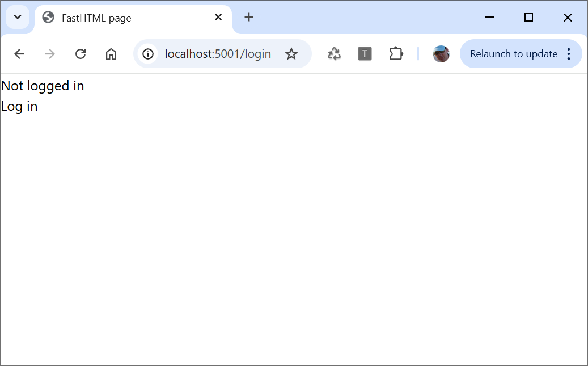588x366 pixels.
Task: View site information for localhost
Action: [x=148, y=54]
